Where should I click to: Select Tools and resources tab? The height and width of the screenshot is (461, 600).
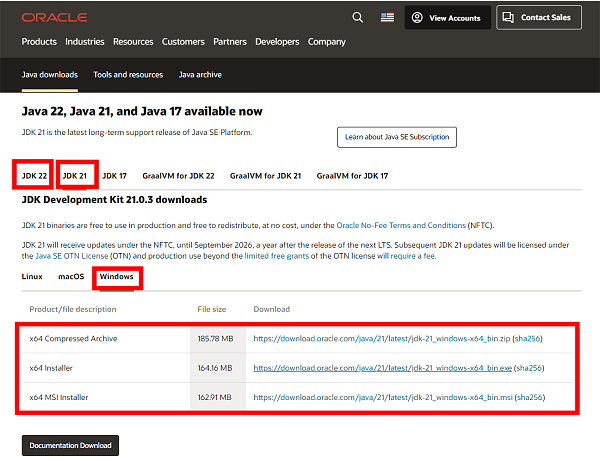coord(128,75)
